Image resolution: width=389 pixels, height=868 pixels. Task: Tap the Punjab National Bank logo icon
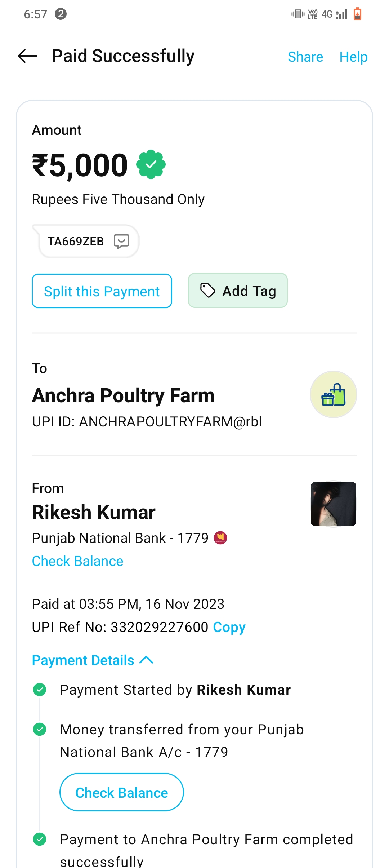coord(220,538)
